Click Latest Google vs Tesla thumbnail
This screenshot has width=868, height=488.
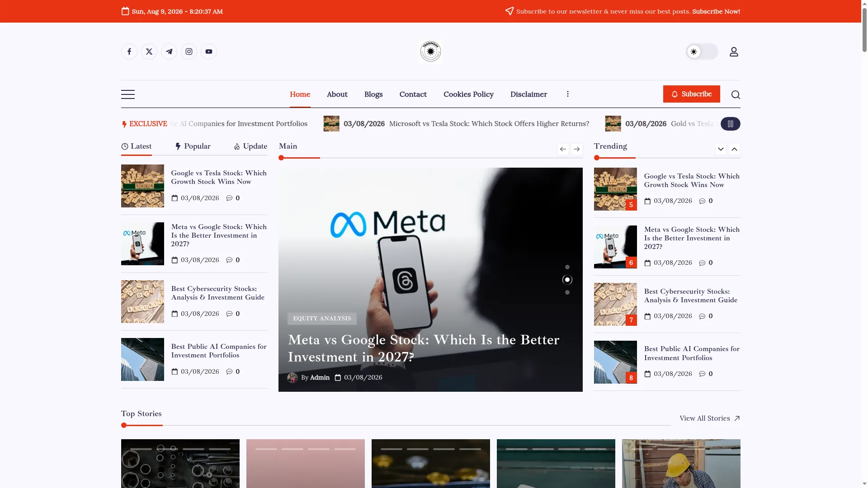click(x=142, y=186)
